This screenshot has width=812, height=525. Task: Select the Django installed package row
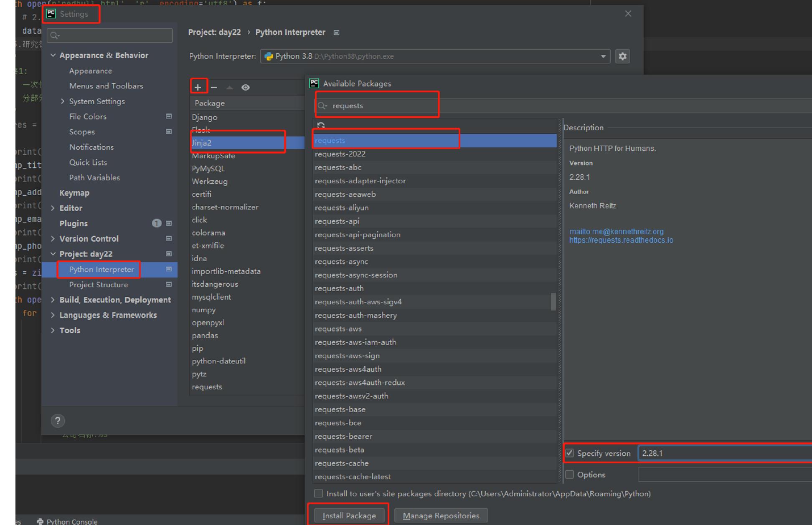point(247,117)
